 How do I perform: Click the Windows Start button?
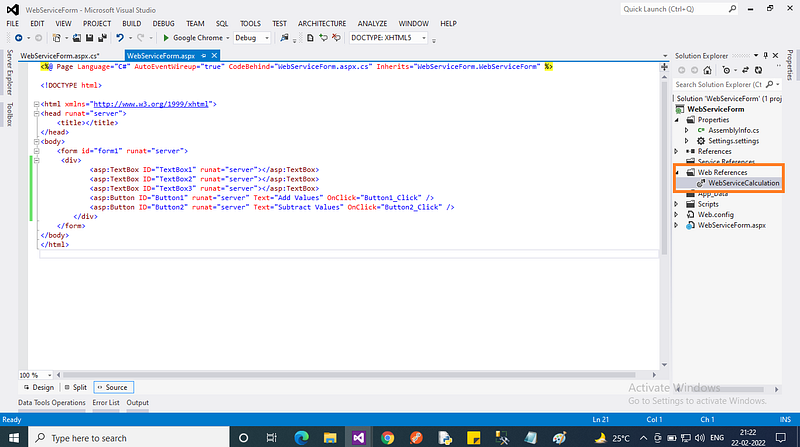coord(14,437)
